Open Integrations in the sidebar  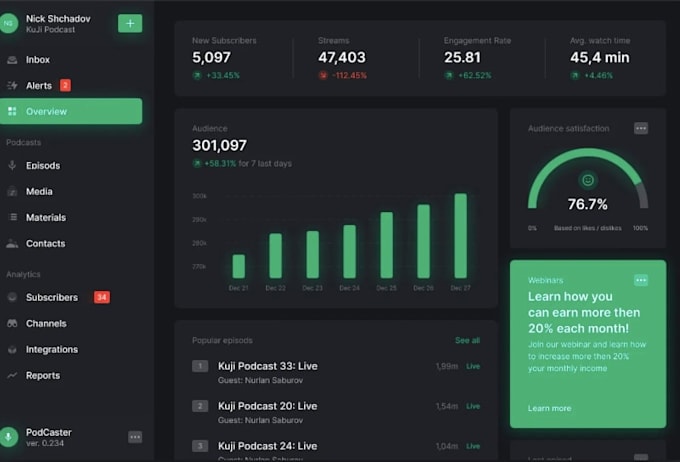pyautogui.click(x=52, y=350)
